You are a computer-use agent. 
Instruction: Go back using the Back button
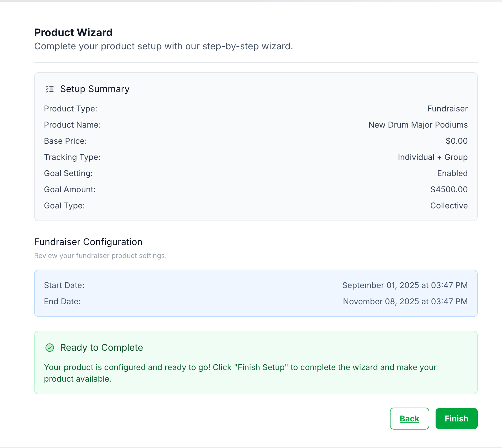pyautogui.click(x=409, y=419)
